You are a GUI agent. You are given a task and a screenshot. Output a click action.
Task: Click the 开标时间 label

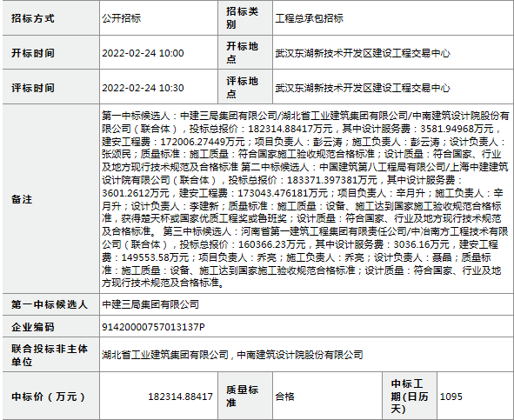33,53
